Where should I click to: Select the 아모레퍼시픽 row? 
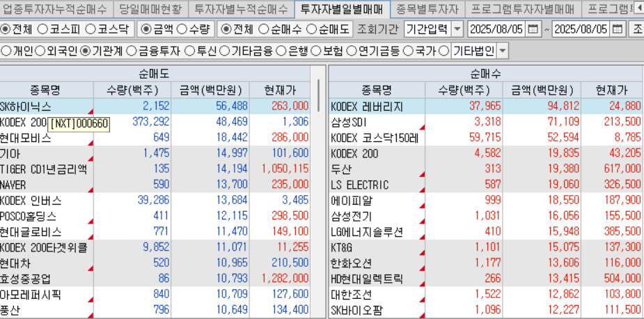(155, 295)
